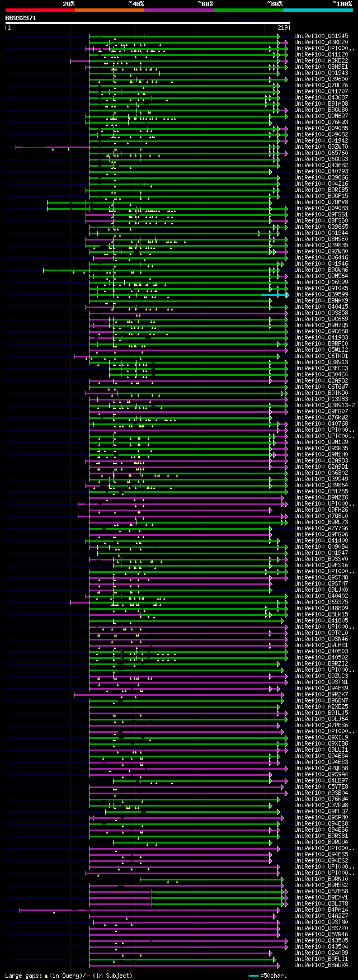Click the white query sequence bar
The image size is (358, 980).
147,23
